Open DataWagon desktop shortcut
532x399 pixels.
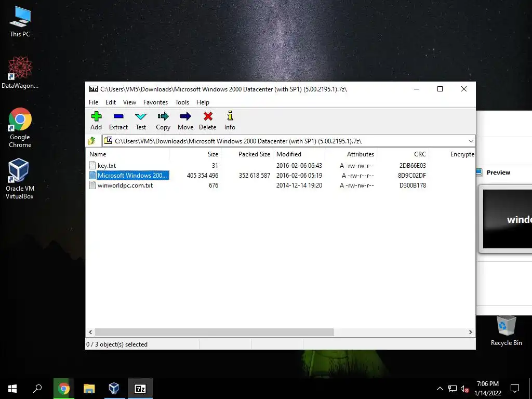tap(20, 72)
